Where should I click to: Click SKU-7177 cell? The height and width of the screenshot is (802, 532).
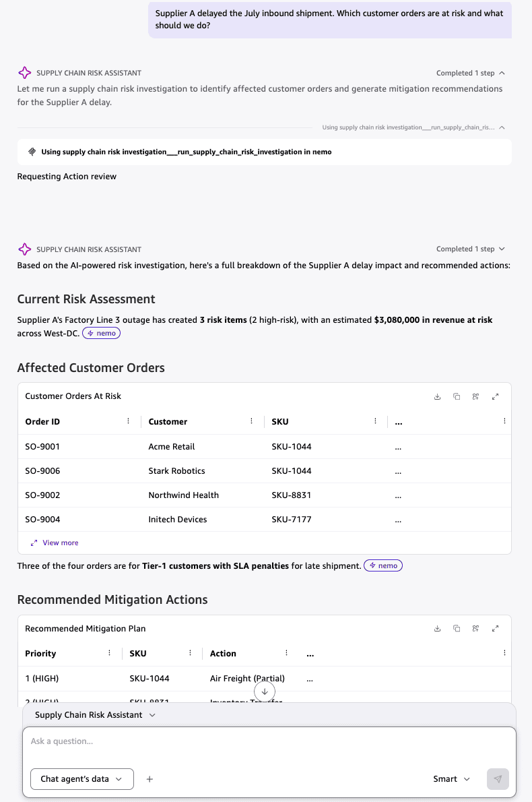click(292, 519)
